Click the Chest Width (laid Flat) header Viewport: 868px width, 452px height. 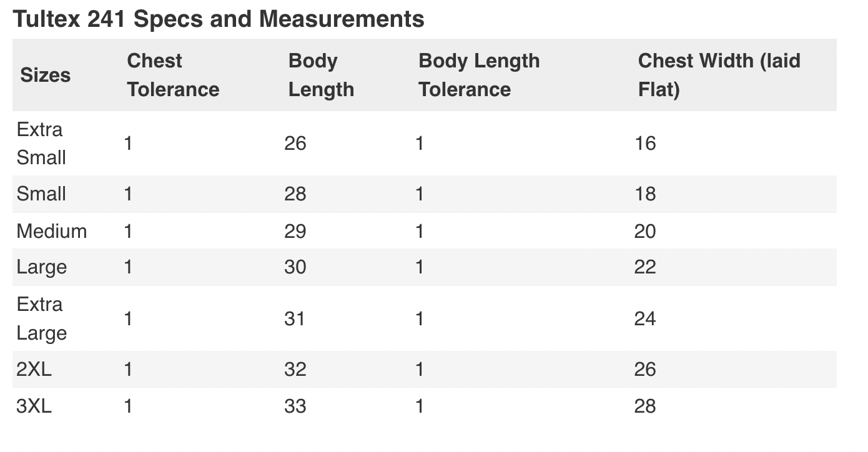coord(719,75)
